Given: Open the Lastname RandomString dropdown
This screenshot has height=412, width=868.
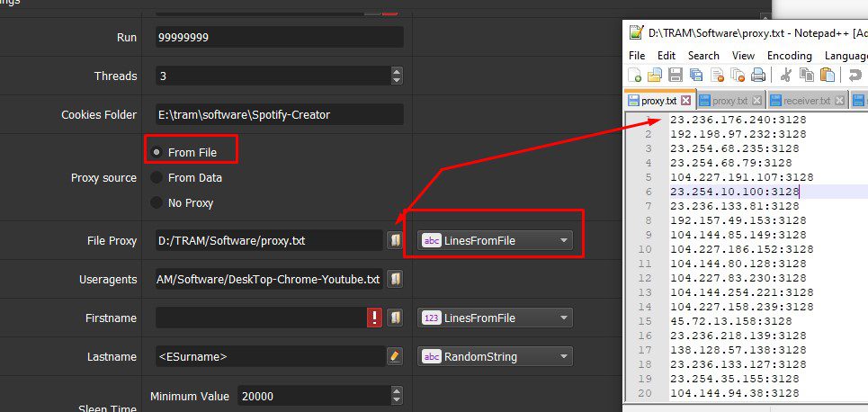Looking at the screenshot, I should tap(495, 356).
